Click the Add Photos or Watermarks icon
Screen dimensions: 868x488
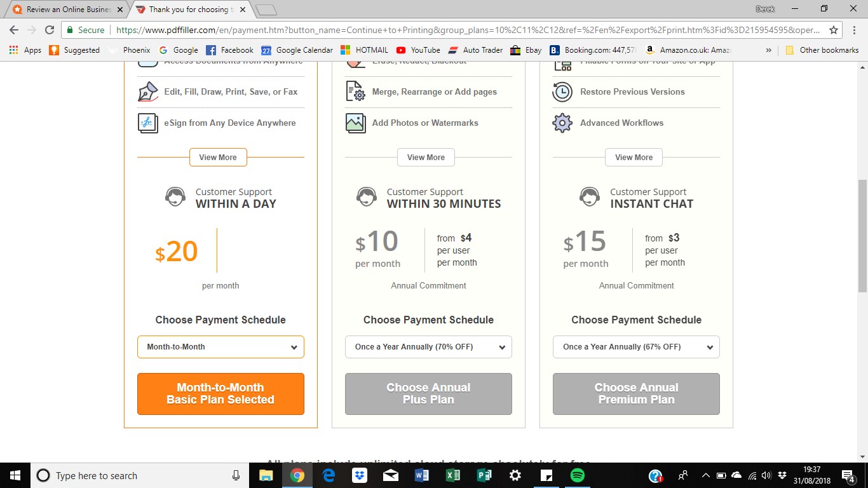click(x=355, y=123)
